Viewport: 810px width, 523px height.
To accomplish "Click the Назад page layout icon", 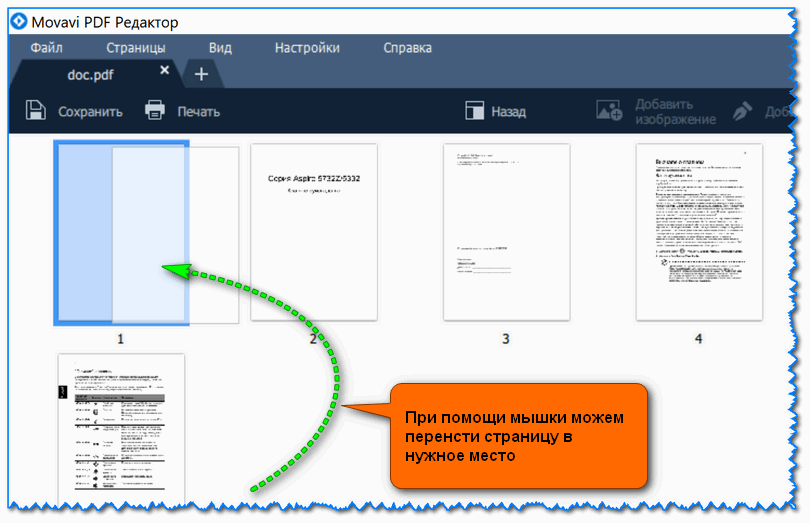I will 474,111.
